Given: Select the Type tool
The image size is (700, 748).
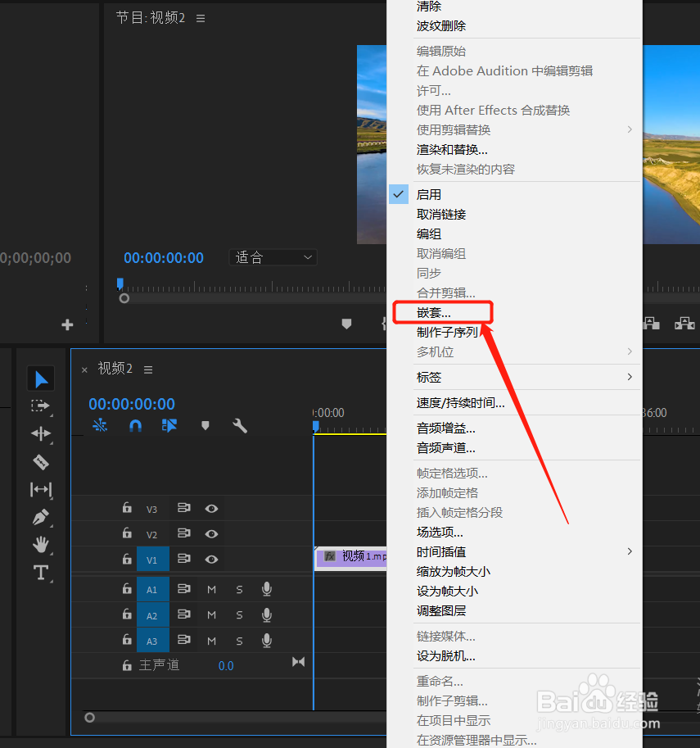Looking at the screenshot, I should [x=41, y=573].
